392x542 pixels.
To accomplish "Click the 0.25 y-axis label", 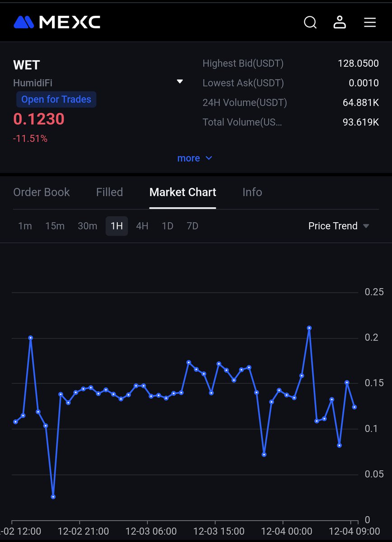I will point(374,292).
